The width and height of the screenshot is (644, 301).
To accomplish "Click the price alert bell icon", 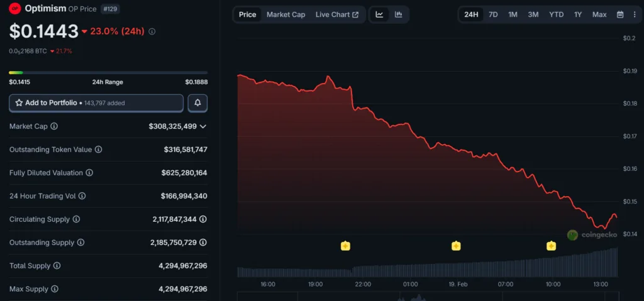I will point(197,103).
